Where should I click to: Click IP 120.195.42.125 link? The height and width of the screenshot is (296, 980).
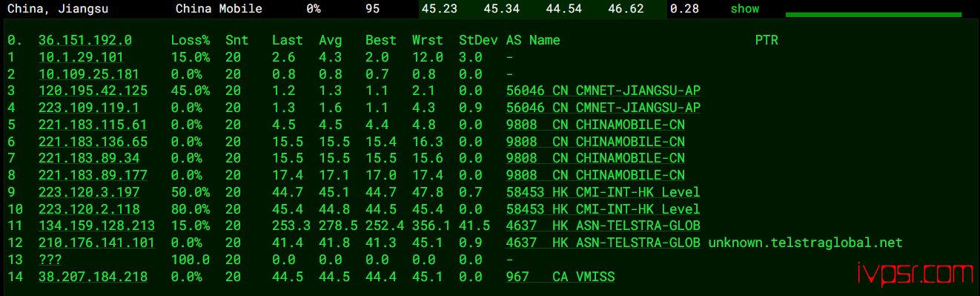[93, 91]
